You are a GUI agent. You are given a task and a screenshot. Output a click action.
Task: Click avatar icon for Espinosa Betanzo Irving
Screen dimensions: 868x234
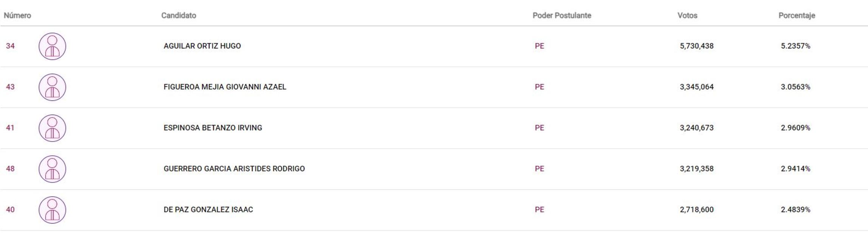pos(52,128)
